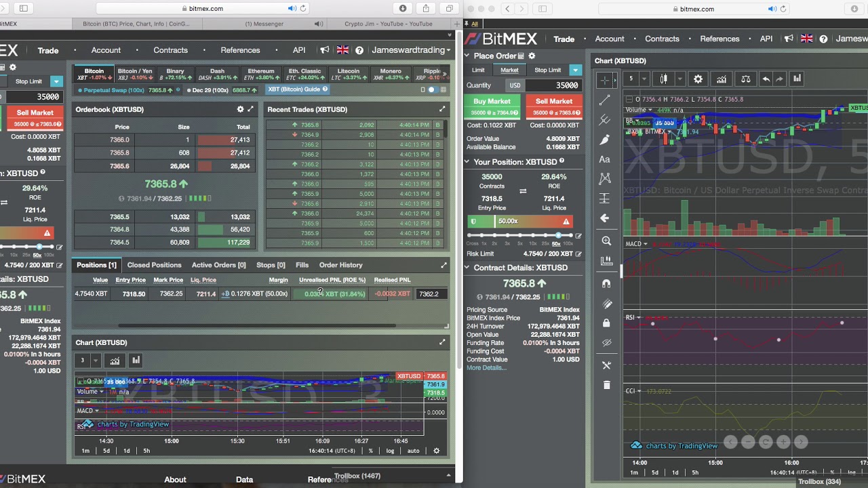Viewport: 868px width, 488px height.
Task: Expand chart style dropdown arrow
Action: tap(679, 79)
